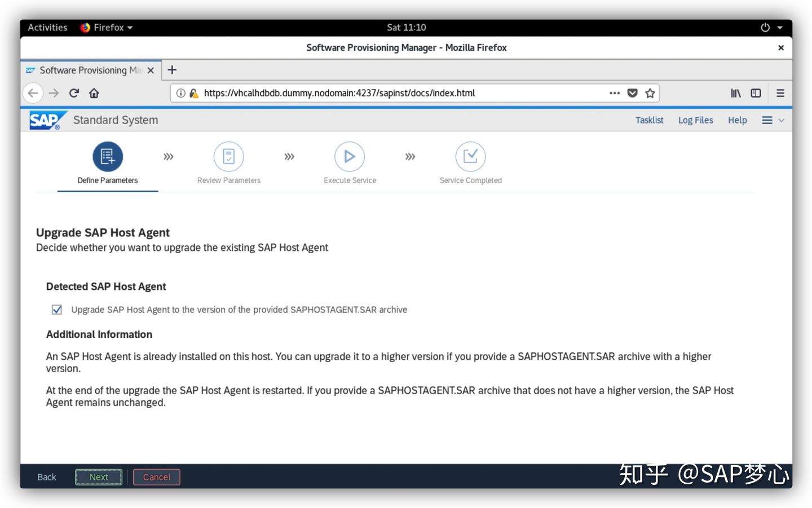812x508 pixels.
Task: Click the Firefox forward arrow
Action: [x=54, y=93]
